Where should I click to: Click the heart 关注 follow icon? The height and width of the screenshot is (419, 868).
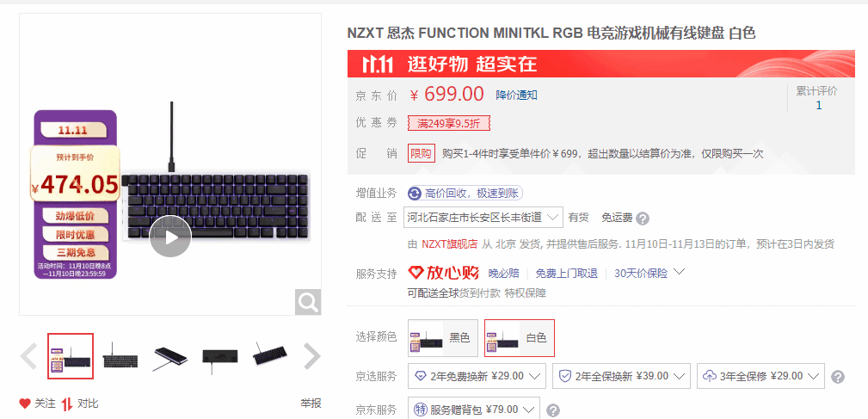[x=25, y=404]
